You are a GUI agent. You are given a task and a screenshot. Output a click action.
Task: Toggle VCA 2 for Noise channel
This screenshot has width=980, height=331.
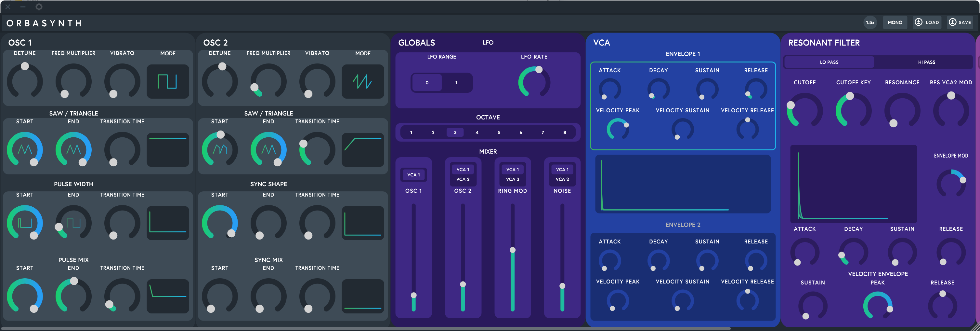562,179
